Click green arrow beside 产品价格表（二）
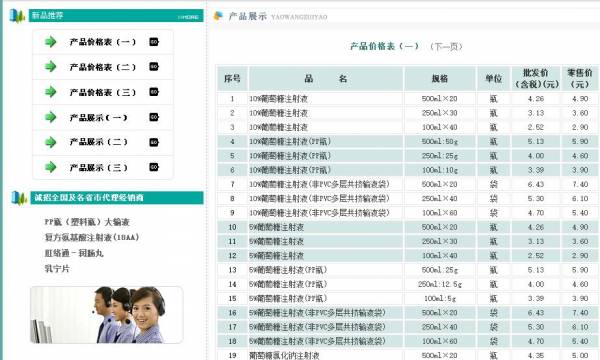 pos(51,67)
